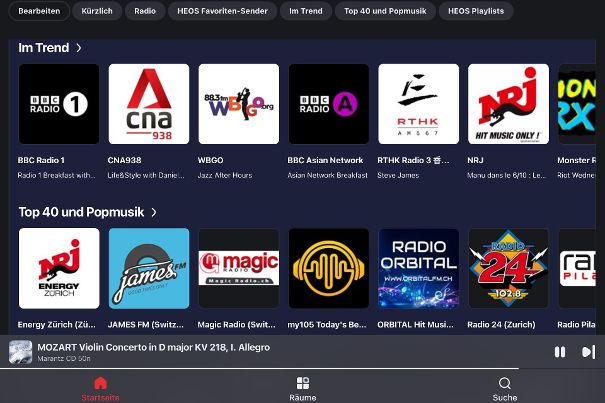Play the WBGO jazz station logo
The height and width of the screenshot is (403, 605).
point(239,104)
